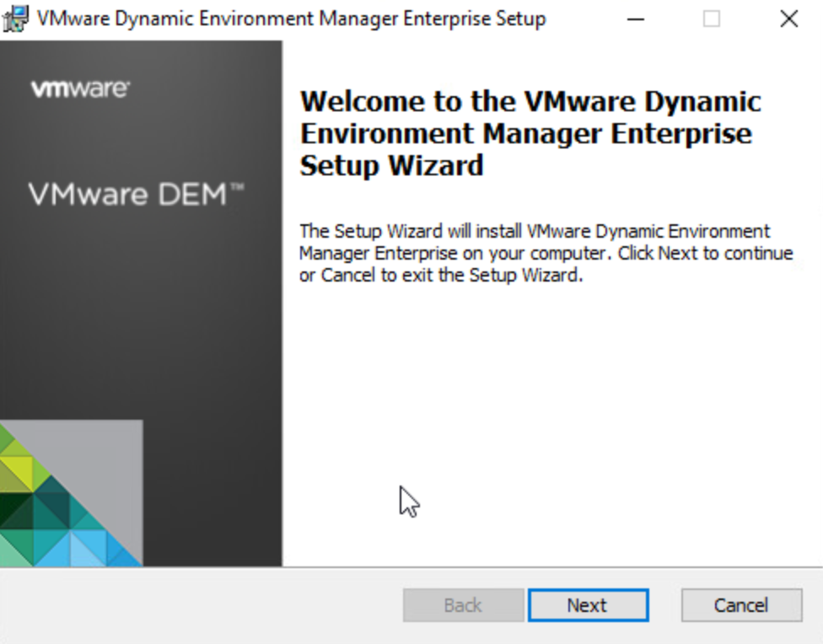Click the grayed-out Back button

463,605
